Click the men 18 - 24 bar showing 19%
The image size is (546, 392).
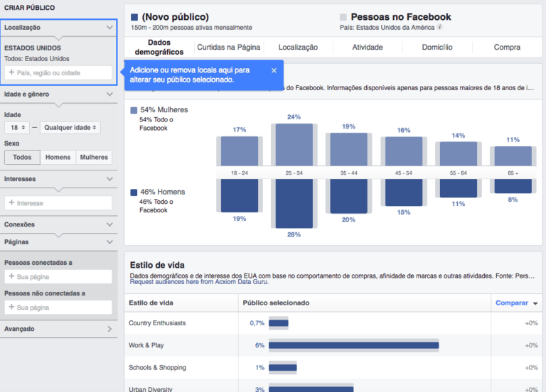(x=240, y=195)
